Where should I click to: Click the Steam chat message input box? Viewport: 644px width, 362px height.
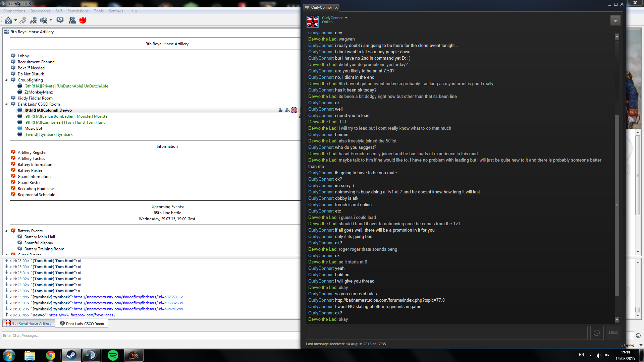[x=446, y=333]
